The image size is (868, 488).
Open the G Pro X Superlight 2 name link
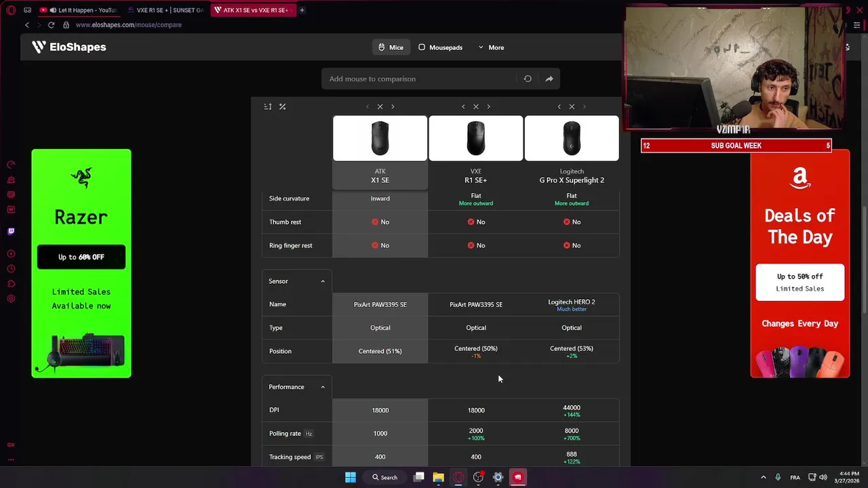(572, 180)
